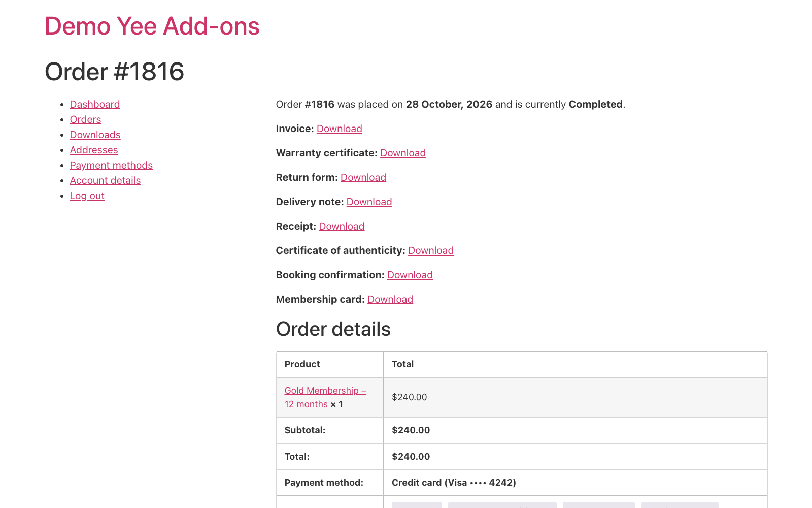
Task: Click the 28 October, 2026 order date
Action: (449, 104)
